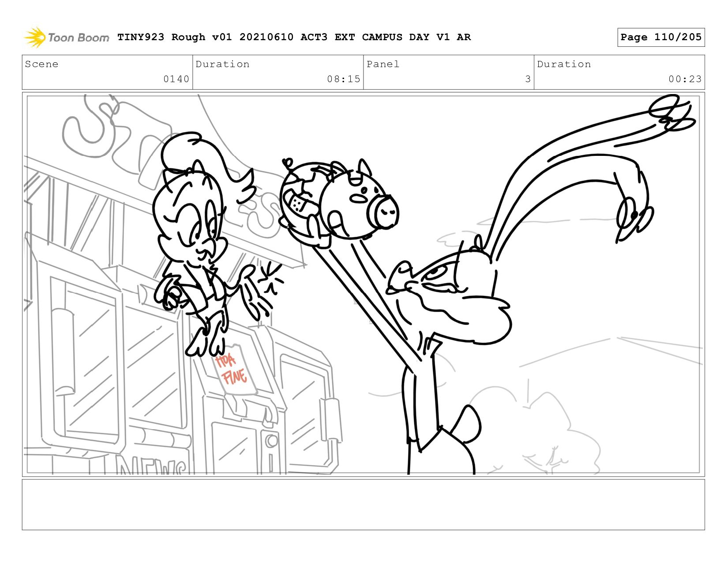Image resolution: width=728 pixels, height=563 pixels.
Task: Click the 'Scene' header label
Action: pyautogui.click(x=41, y=64)
